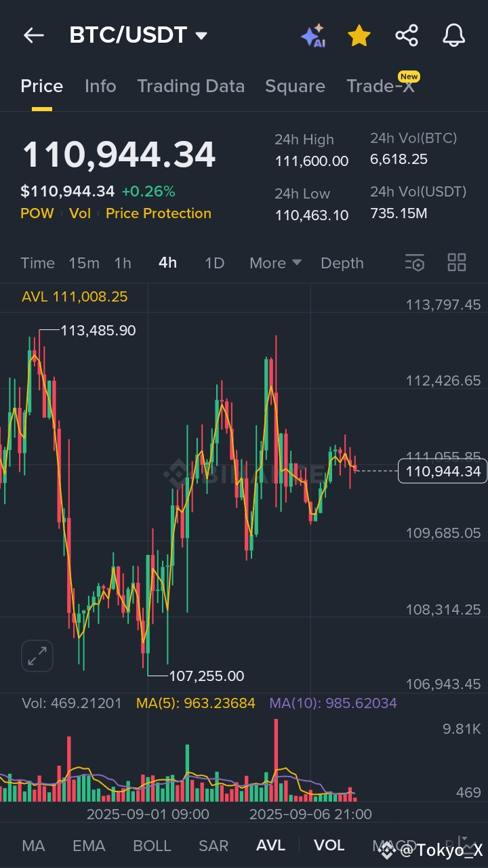Go back using the left arrow

click(x=33, y=36)
